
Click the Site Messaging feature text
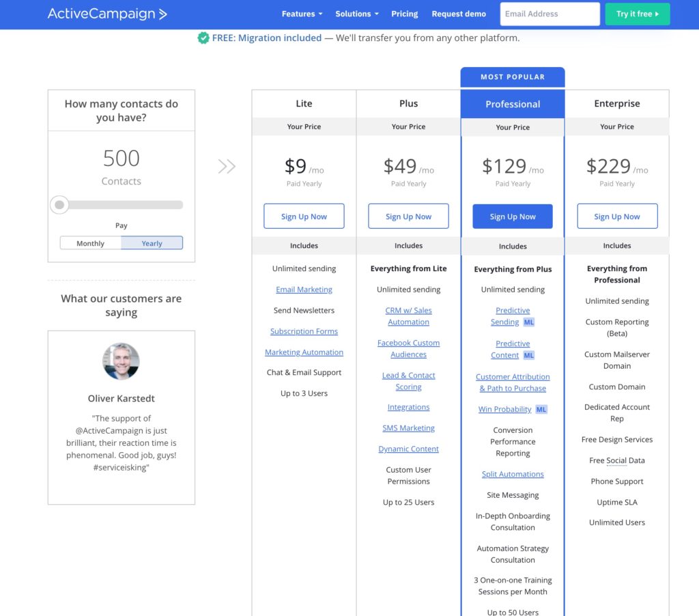[513, 495]
